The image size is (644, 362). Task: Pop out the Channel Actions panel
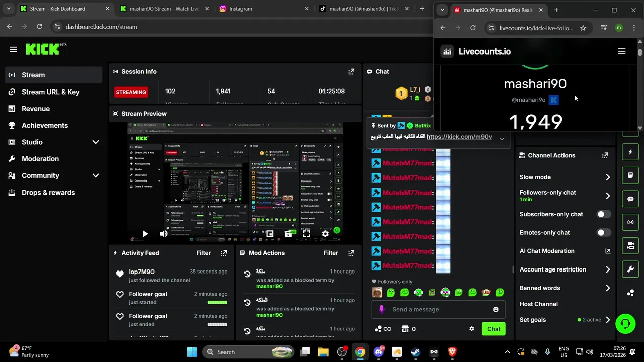coord(605,155)
